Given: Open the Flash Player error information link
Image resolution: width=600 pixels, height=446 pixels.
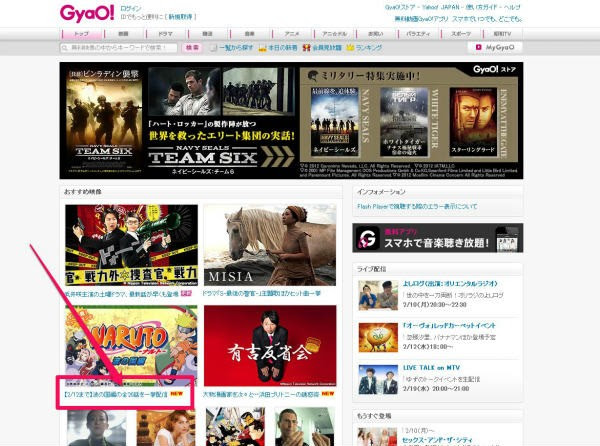Looking at the screenshot, I should [x=417, y=207].
